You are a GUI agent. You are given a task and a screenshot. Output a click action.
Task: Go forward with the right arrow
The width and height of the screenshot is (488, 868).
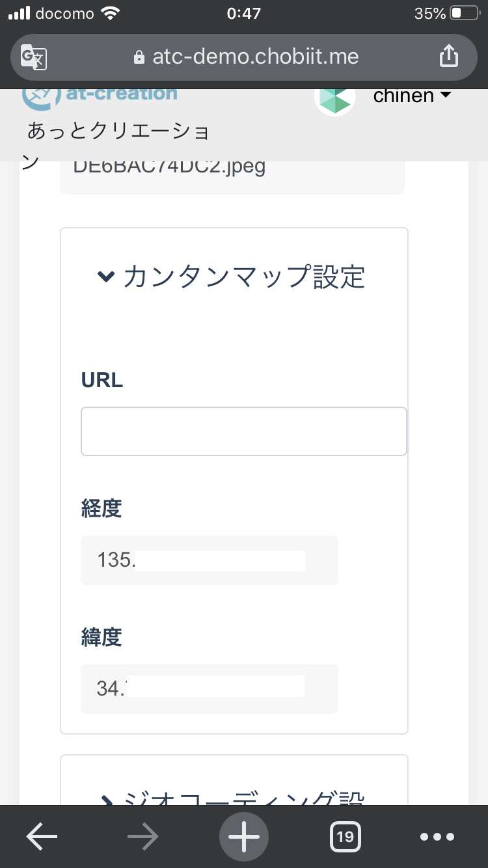click(x=143, y=837)
